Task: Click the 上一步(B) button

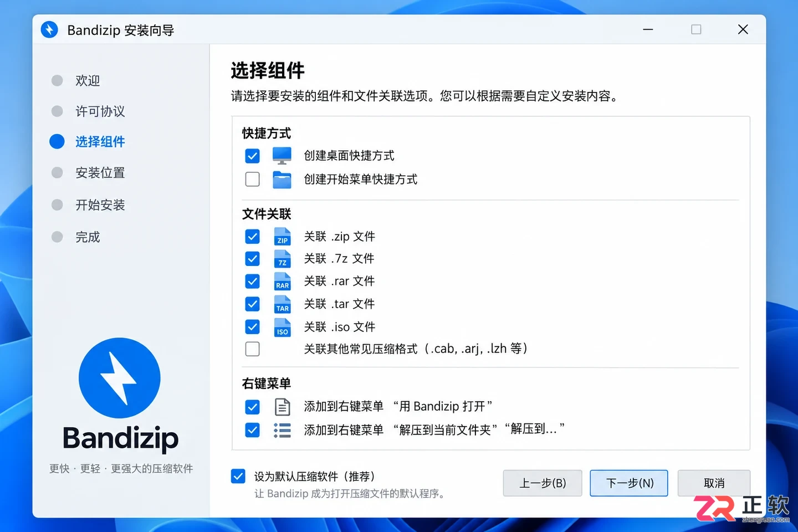Action: (543, 483)
